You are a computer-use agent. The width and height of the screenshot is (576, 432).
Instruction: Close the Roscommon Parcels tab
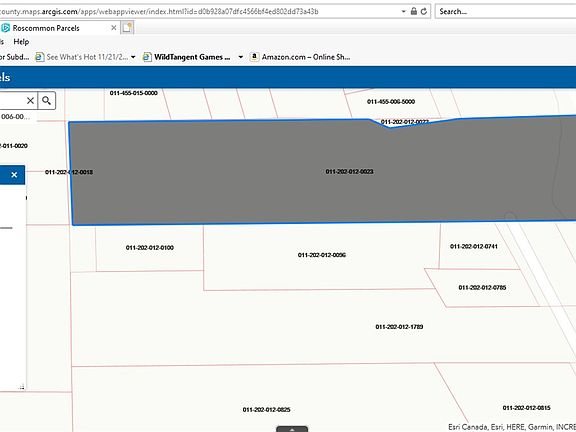114,28
